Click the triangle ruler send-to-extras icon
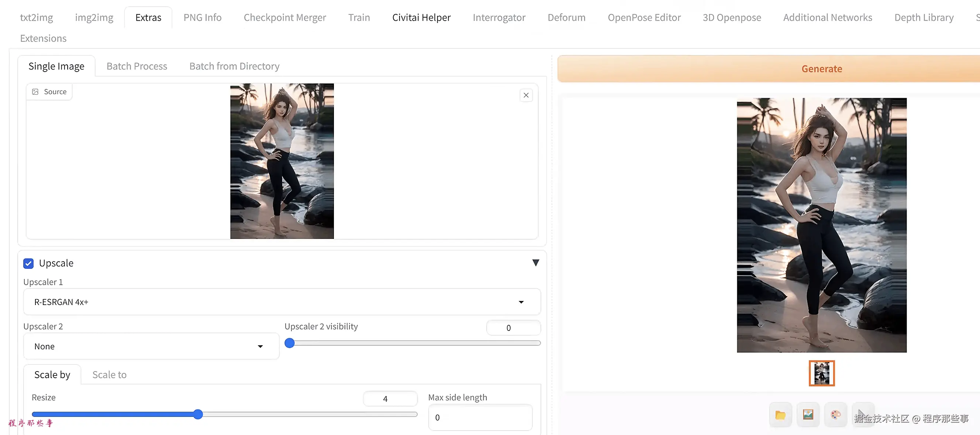Image resolution: width=980 pixels, height=435 pixels. (x=863, y=415)
